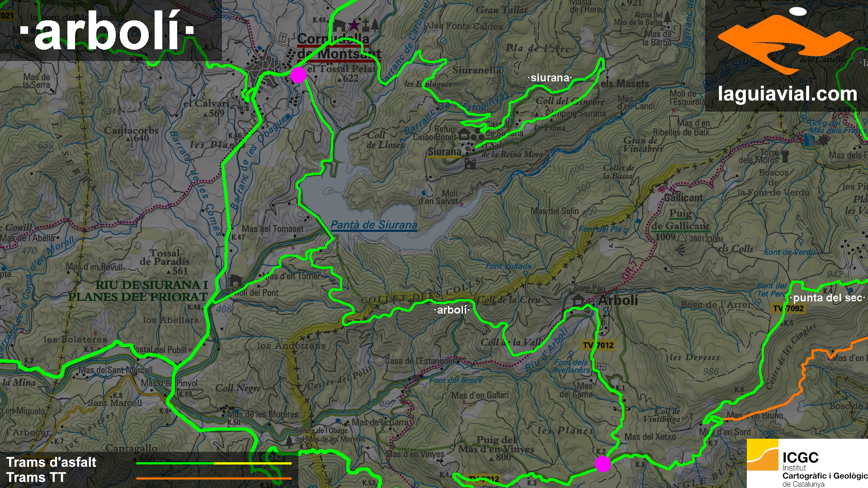Image resolution: width=868 pixels, height=488 pixels.
Task: Click the house icon near Molí del Pont
Action: coord(235,281)
